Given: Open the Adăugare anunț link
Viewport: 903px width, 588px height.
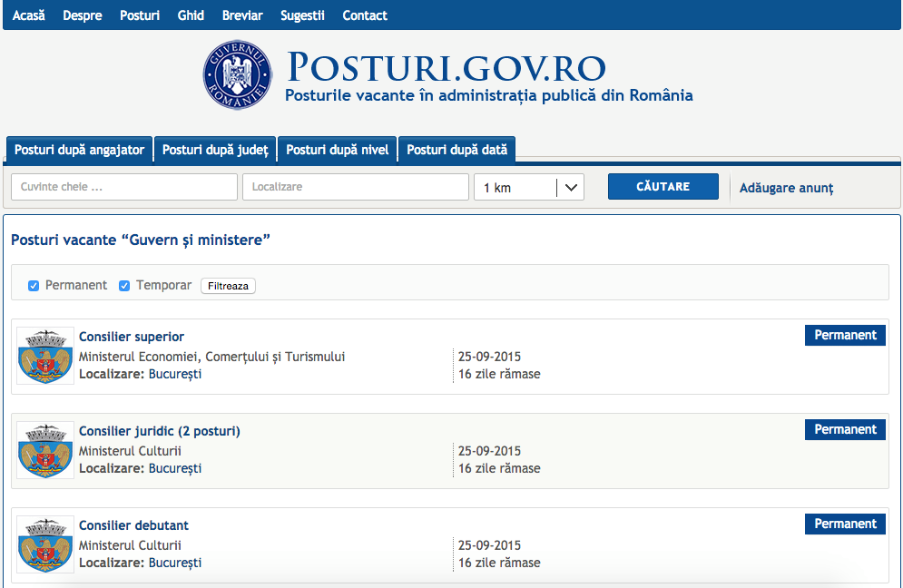Looking at the screenshot, I should point(786,188).
